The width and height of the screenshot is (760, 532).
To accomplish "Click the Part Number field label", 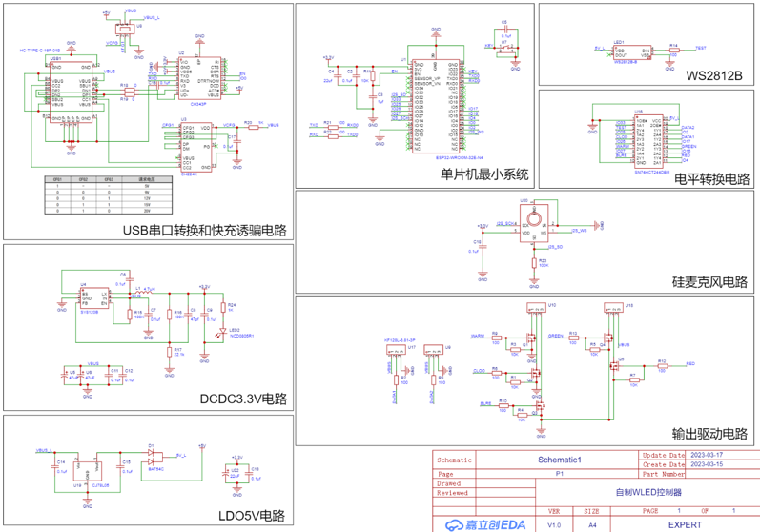I will [664, 474].
